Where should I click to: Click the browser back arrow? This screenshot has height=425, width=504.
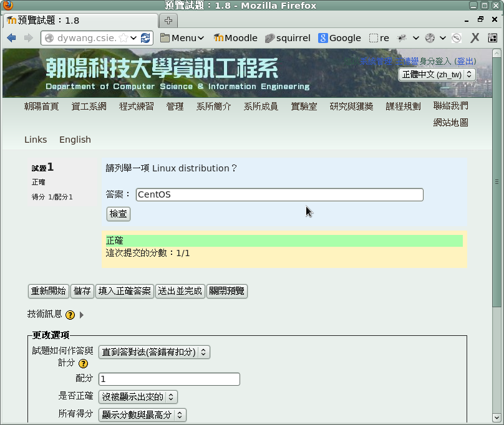point(11,38)
